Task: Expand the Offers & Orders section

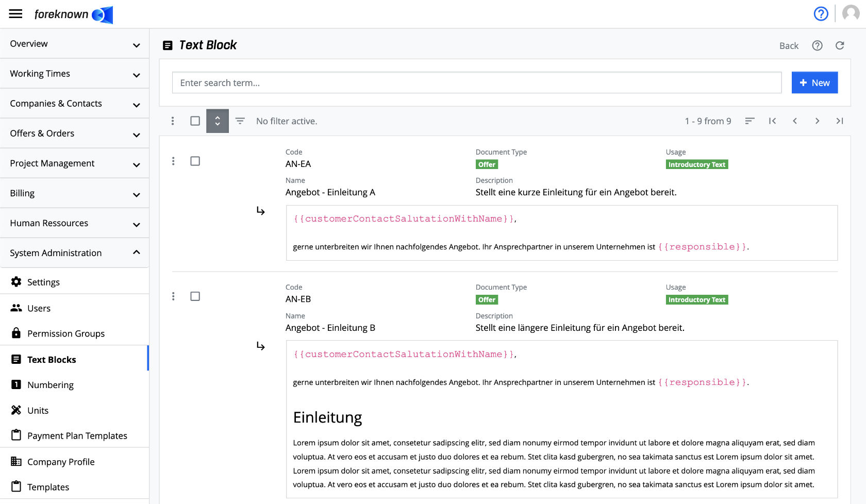Action: click(75, 133)
